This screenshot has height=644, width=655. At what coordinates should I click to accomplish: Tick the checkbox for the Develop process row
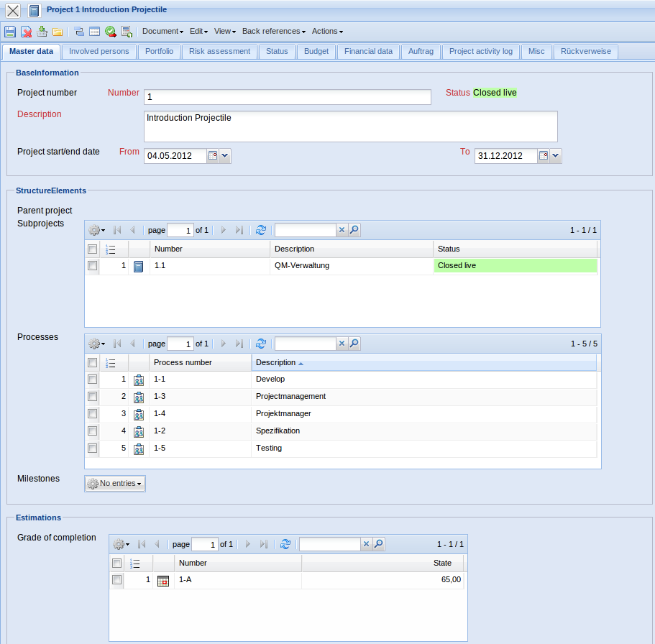(92, 379)
